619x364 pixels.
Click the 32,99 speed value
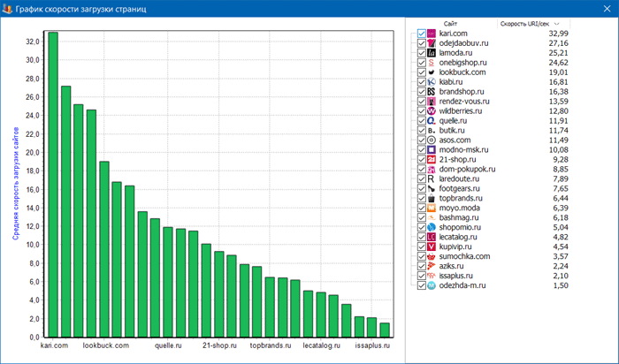click(x=558, y=34)
